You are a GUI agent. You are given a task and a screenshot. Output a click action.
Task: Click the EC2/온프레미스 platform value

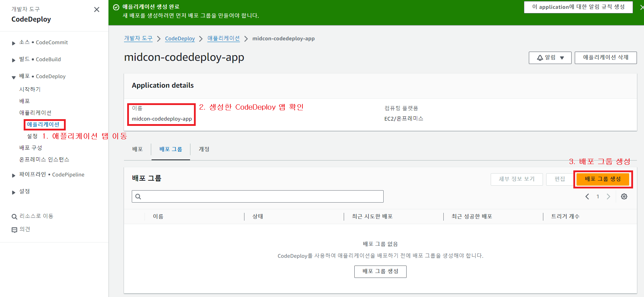coord(404,119)
